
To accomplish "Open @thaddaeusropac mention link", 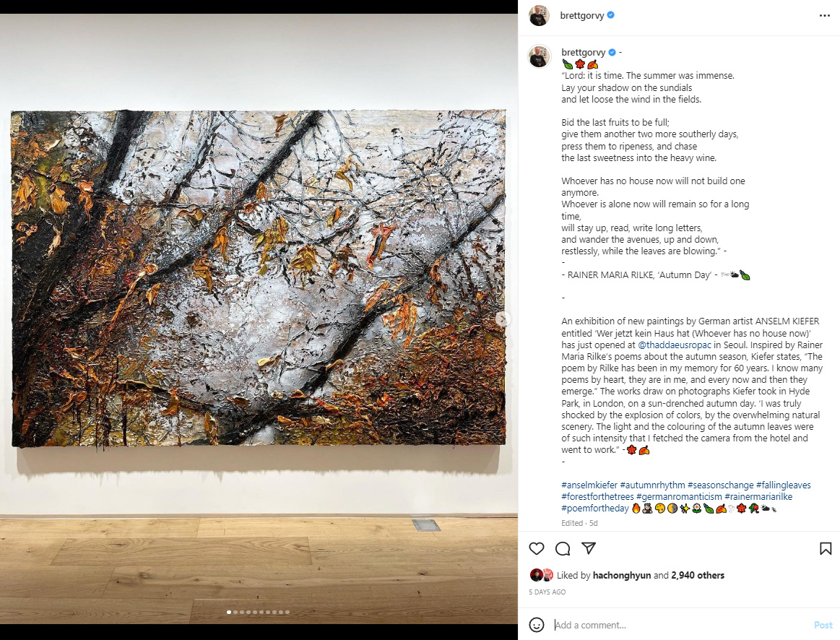I will click(x=675, y=345).
